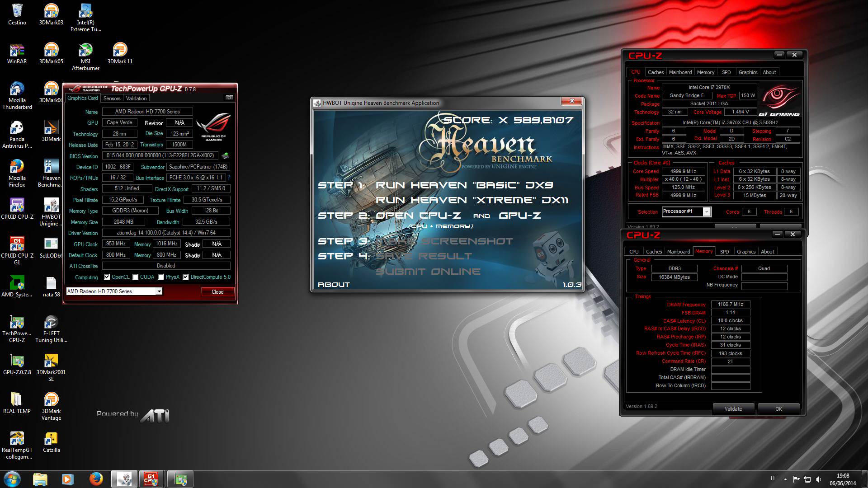Click GPU-Z screenshot camera icon
The width and height of the screenshot is (868, 488).
pos(229,98)
